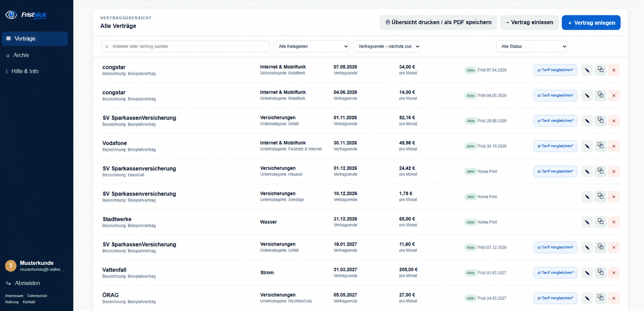The image size is (644, 311).
Task: Open the Datenschutz link
Action: 37,296
